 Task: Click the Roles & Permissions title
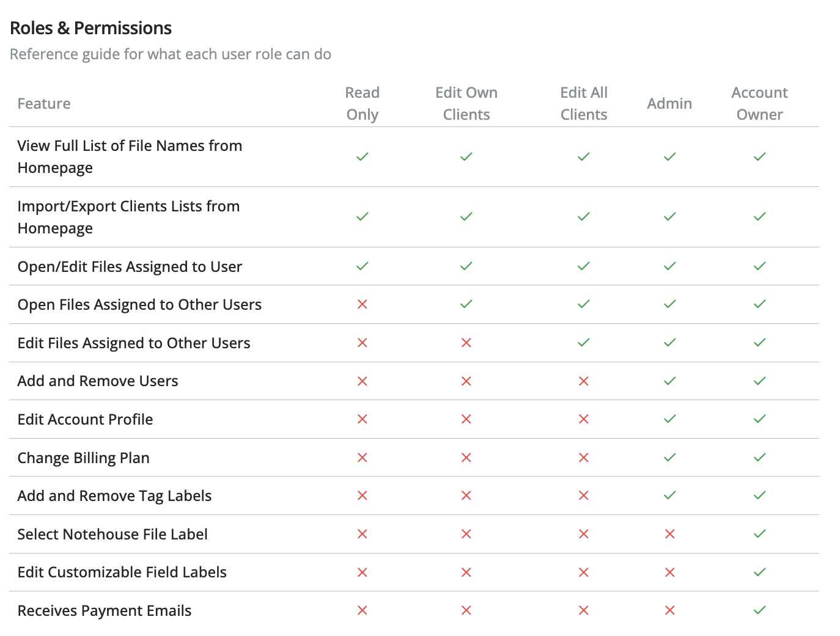coord(90,27)
